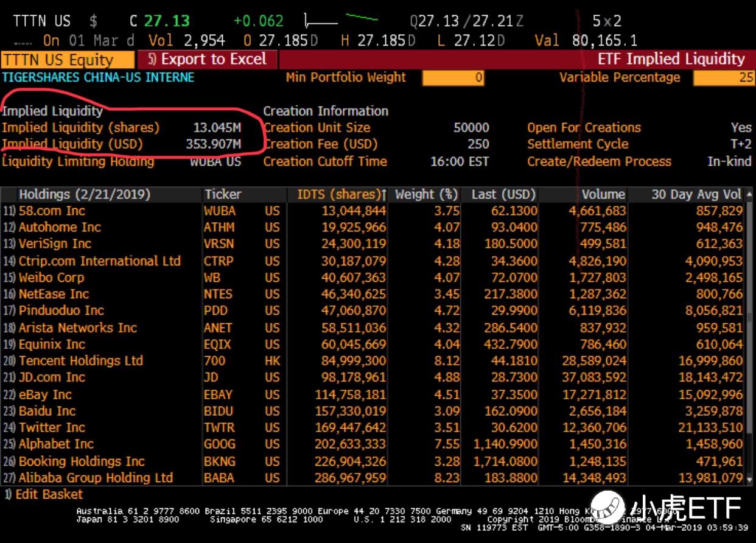Click Booking last price 1,714.0800

coord(505,461)
